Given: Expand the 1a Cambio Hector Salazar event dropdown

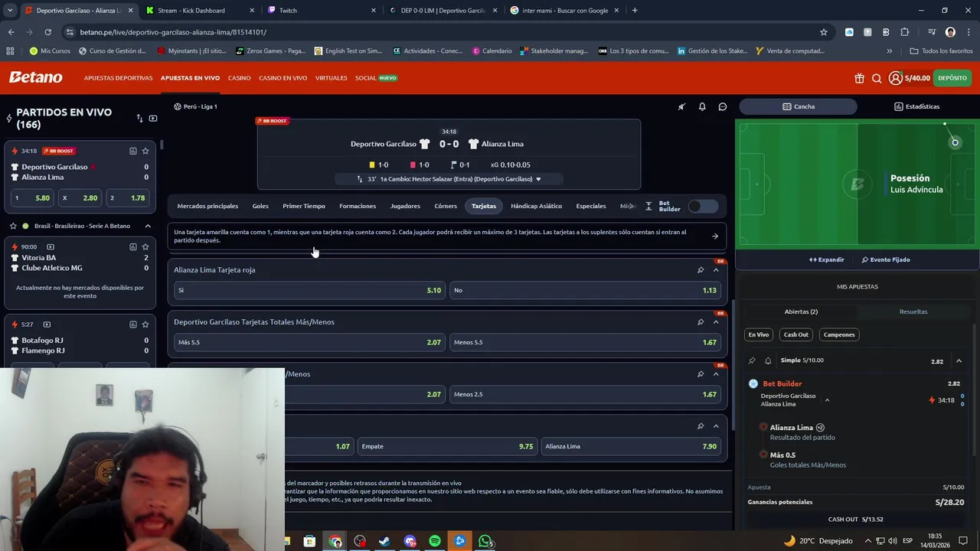Looking at the screenshot, I should click(x=538, y=179).
